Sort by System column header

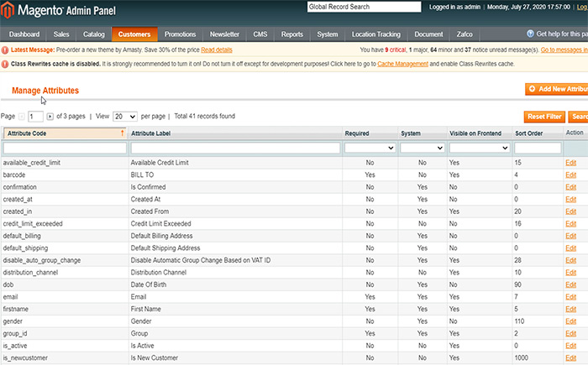pyautogui.click(x=411, y=133)
